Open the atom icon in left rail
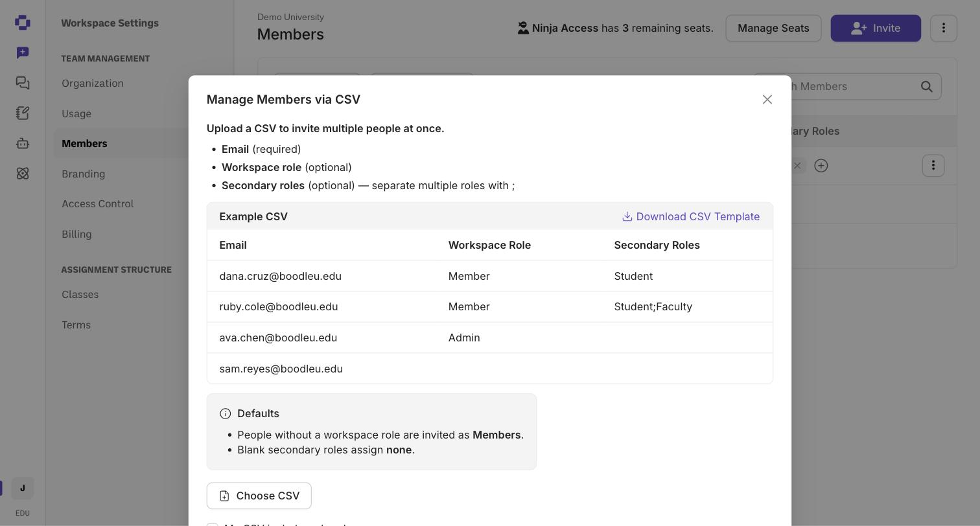This screenshot has width=980, height=526. pos(23,174)
